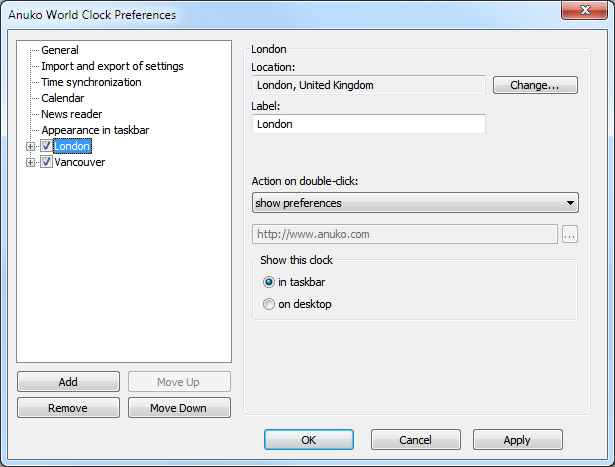The width and height of the screenshot is (615, 467).
Task: Uncheck the Vancouver clock checkbox
Action: [x=46, y=162]
